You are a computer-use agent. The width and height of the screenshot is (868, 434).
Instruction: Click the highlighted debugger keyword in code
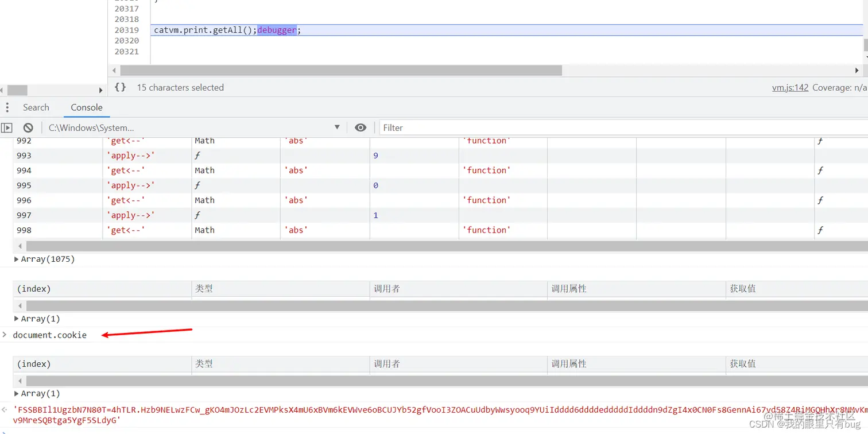[277, 30]
